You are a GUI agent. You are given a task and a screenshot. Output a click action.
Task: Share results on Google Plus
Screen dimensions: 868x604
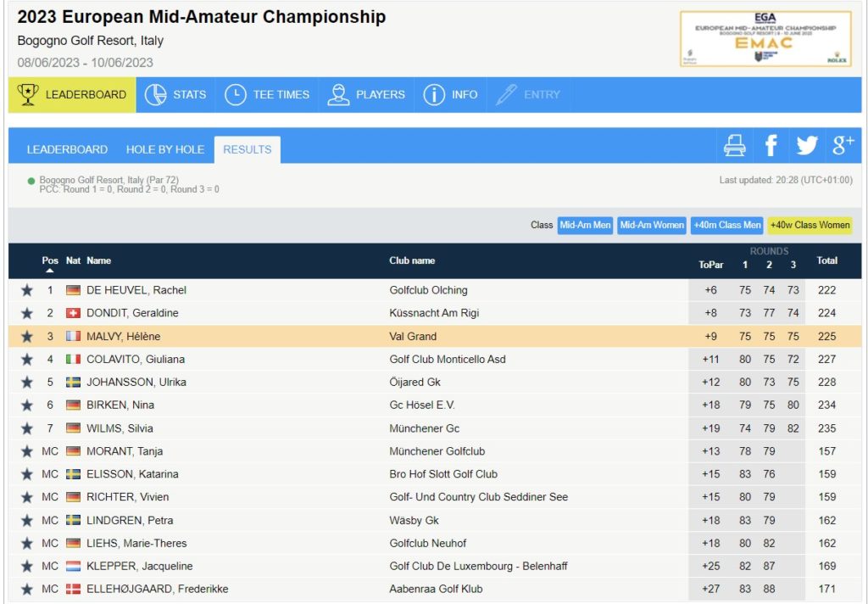tap(843, 146)
